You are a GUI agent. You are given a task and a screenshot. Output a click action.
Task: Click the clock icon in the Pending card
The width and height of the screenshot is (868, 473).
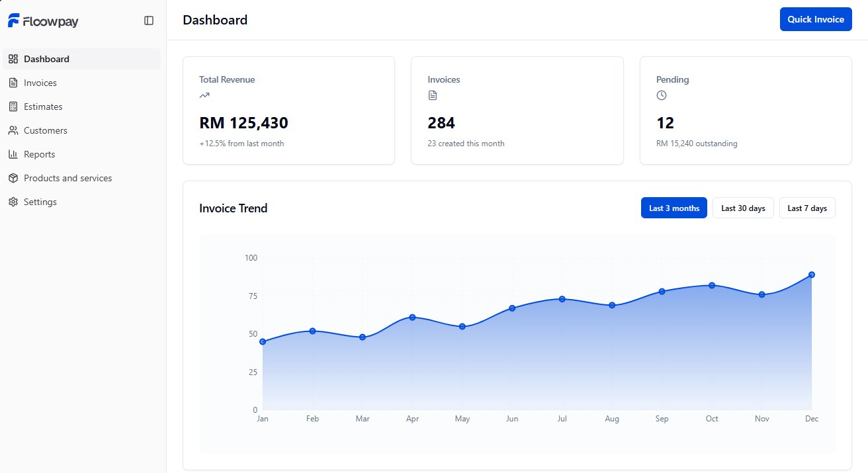tap(662, 95)
